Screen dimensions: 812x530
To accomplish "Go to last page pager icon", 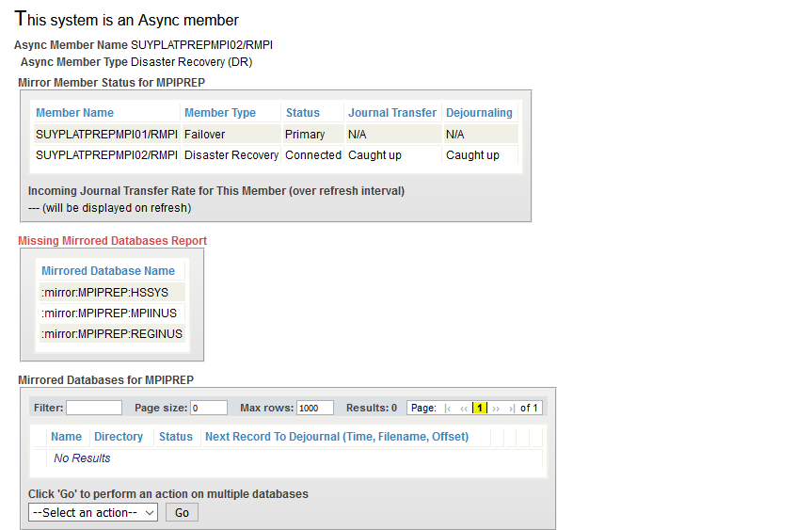I will point(512,409).
